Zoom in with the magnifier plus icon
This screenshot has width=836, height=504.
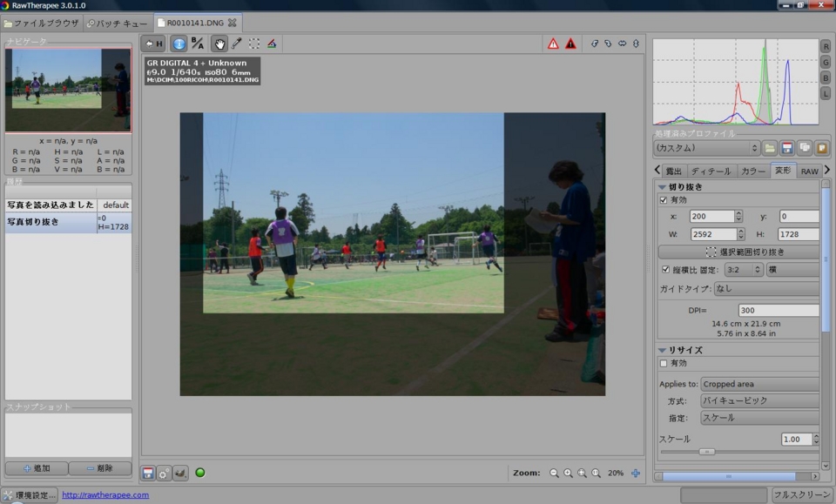pos(568,474)
